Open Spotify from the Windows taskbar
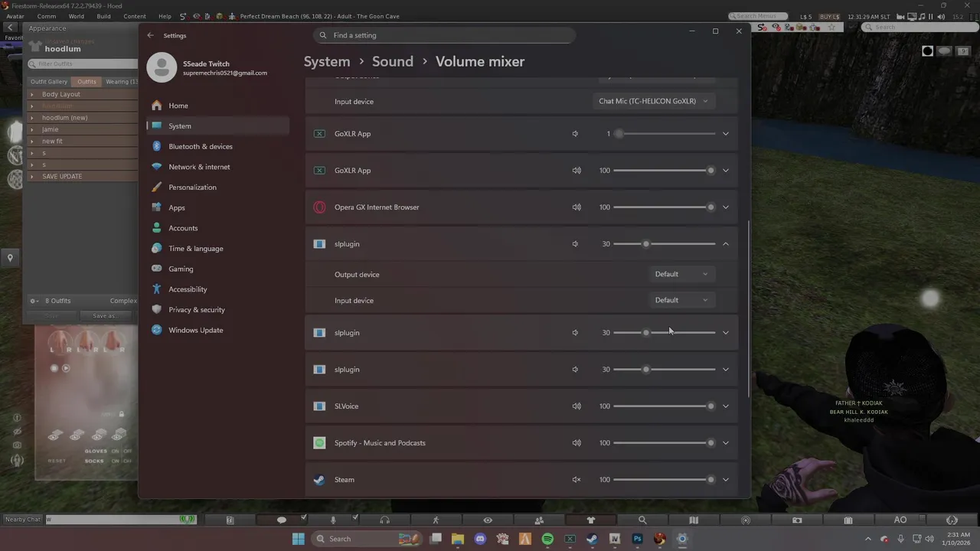 coord(547,539)
